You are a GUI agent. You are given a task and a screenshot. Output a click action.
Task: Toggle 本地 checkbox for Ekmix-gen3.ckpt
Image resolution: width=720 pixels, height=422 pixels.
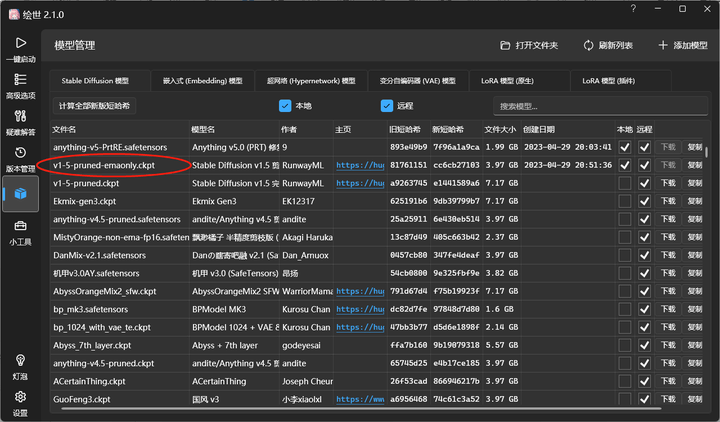click(x=624, y=201)
